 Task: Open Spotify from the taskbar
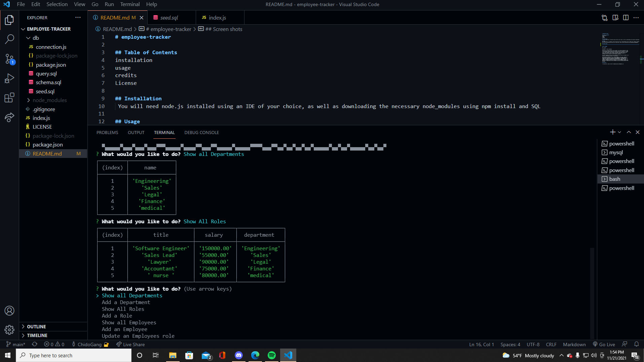pos(271,355)
